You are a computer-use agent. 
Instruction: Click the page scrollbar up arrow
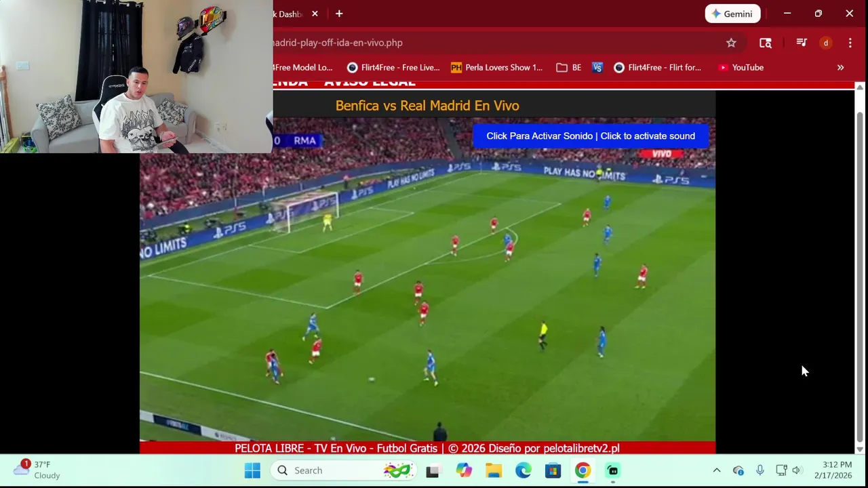(860, 87)
